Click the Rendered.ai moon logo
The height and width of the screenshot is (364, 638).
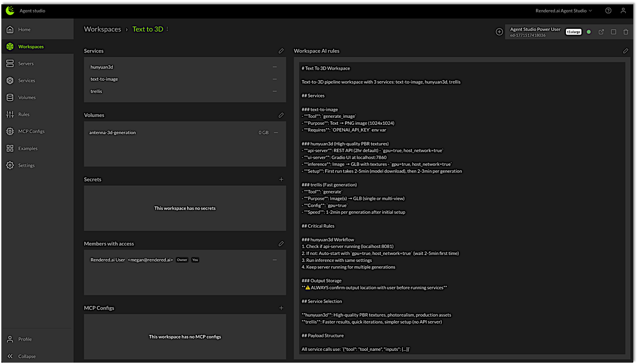(9, 10)
